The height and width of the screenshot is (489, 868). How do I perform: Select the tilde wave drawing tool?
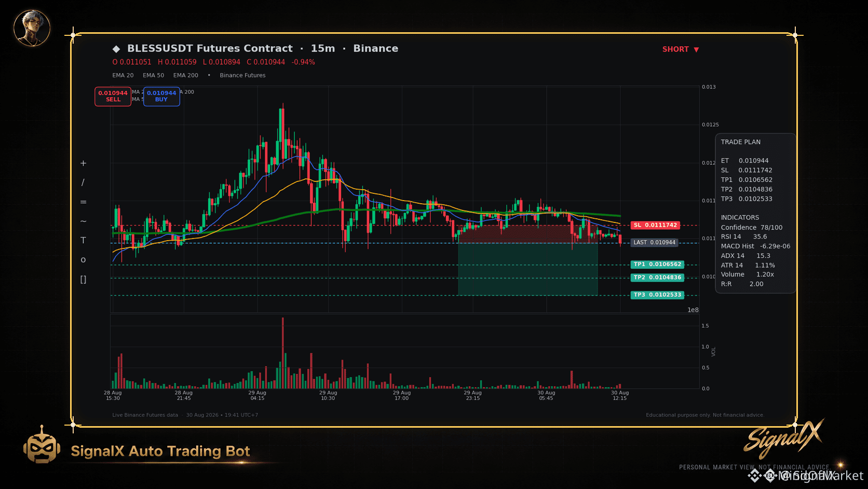point(83,221)
